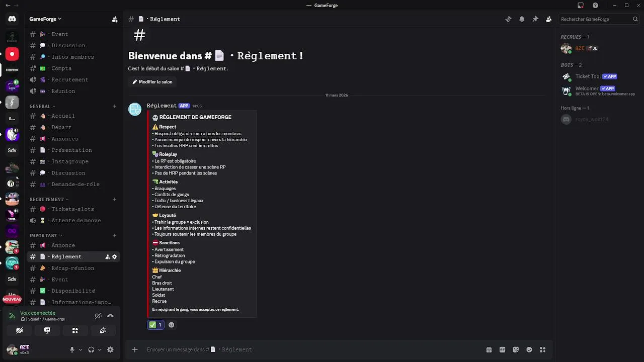644x362 pixels.
Task: Open the attachment plus button
Action: click(134, 349)
